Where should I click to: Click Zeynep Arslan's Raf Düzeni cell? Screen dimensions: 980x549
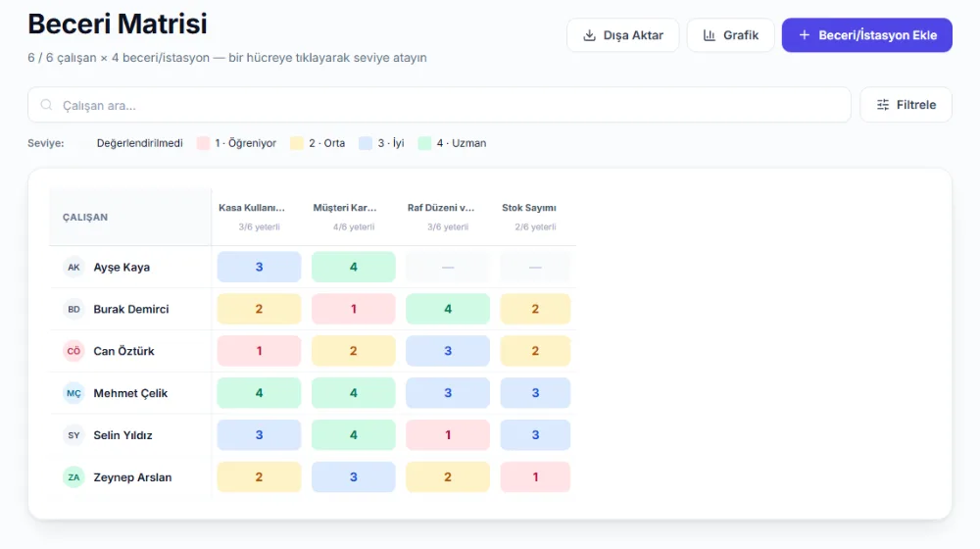click(x=448, y=477)
